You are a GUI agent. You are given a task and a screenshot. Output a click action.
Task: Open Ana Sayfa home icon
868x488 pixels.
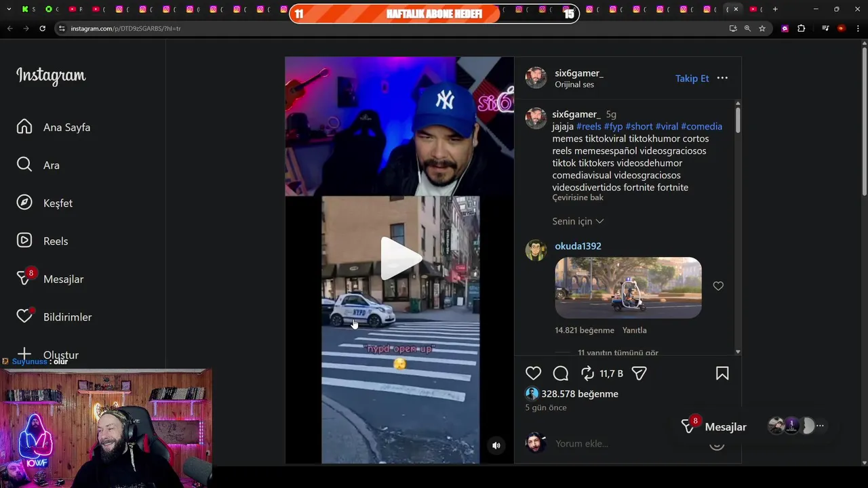[x=24, y=127]
